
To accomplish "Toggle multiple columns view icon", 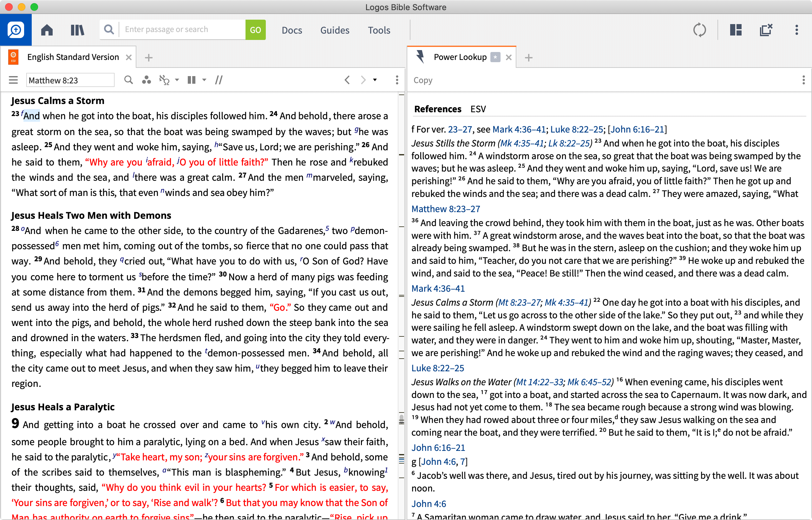I will tap(192, 80).
